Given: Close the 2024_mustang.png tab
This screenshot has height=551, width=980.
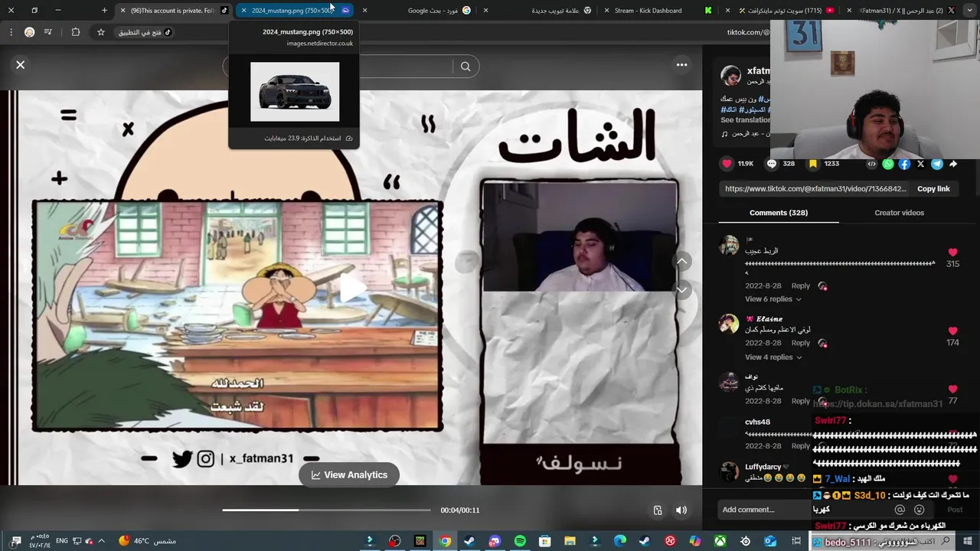Looking at the screenshot, I should [x=243, y=11].
